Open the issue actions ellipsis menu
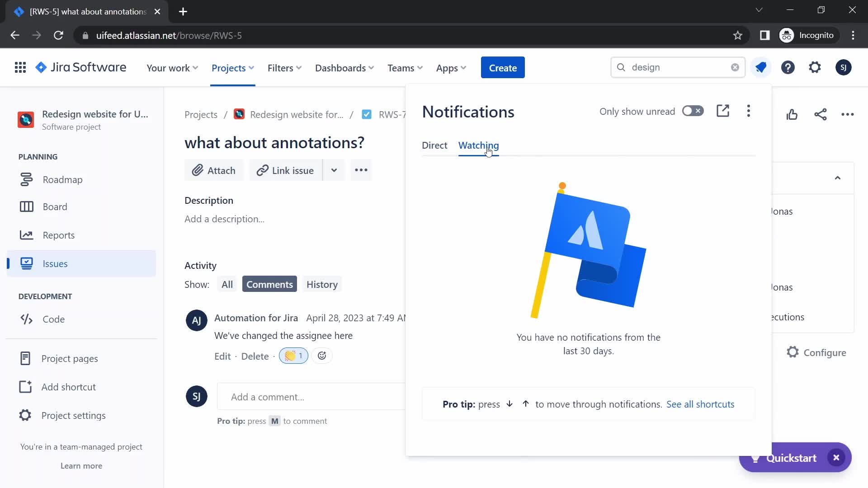The image size is (868, 488). click(x=848, y=115)
